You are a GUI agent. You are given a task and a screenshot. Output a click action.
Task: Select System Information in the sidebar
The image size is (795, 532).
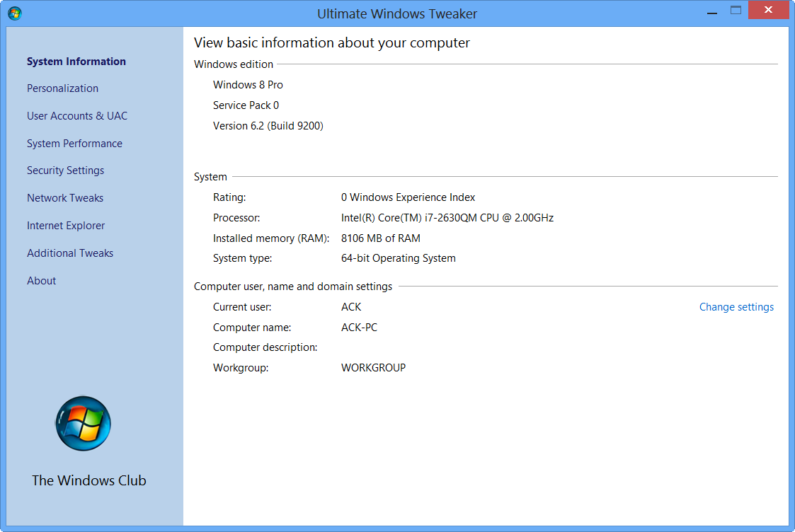(76, 62)
